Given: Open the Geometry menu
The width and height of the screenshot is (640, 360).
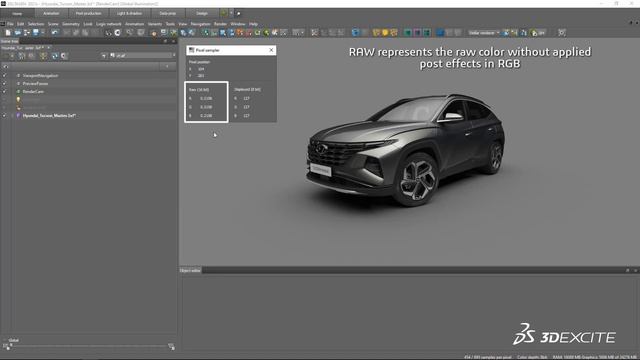Looking at the screenshot, I should point(71,24).
